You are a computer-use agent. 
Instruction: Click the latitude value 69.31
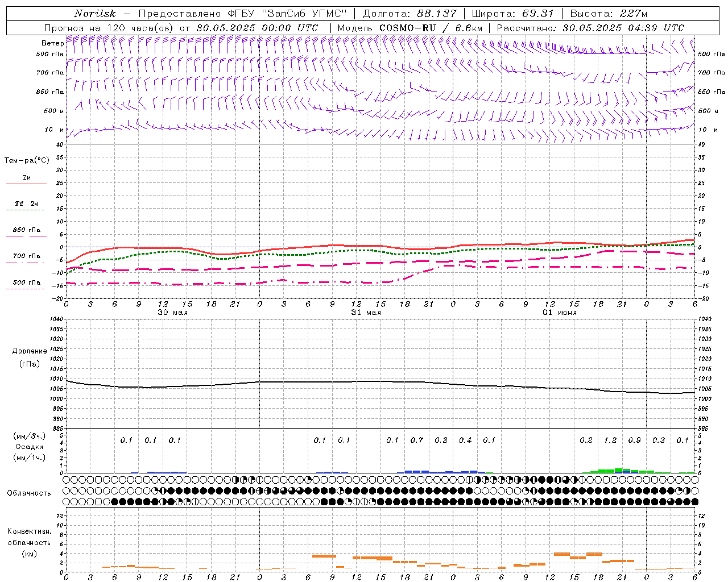(538, 14)
